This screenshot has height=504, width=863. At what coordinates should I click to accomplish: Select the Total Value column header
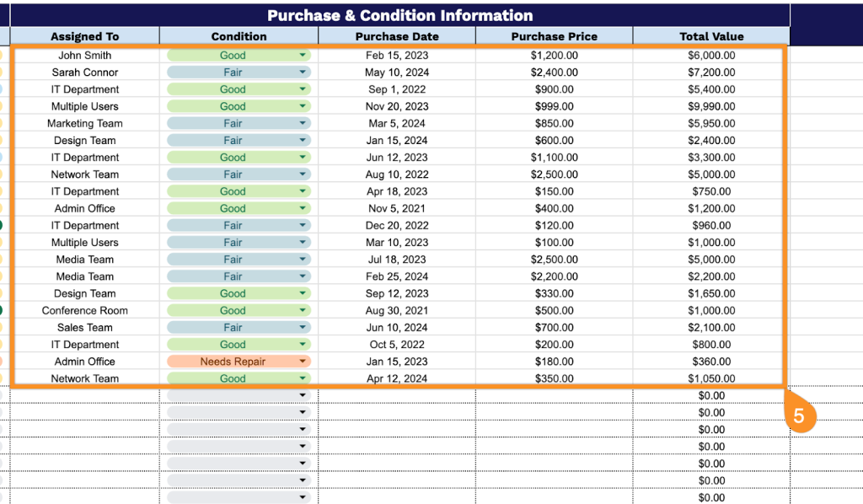(711, 36)
